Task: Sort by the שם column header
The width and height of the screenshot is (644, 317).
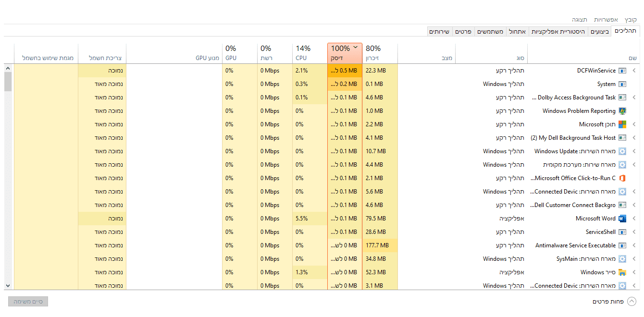Action: click(583, 53)
